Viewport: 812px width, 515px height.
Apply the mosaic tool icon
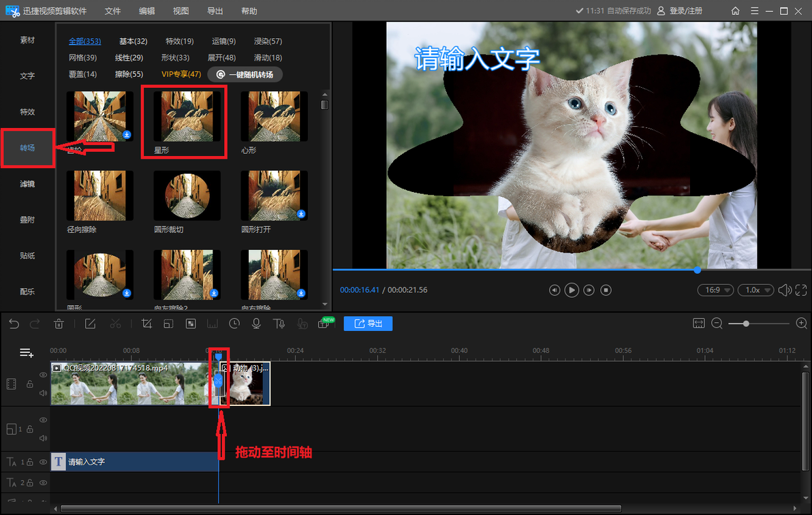tap(191, 324)
